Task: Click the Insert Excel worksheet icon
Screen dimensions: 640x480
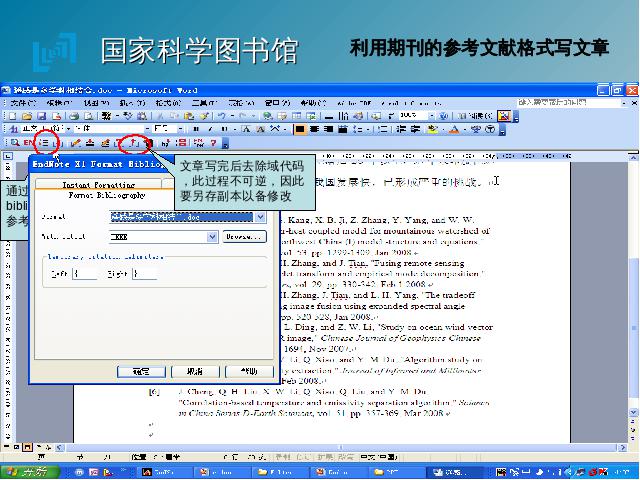Action: [311, 116]
